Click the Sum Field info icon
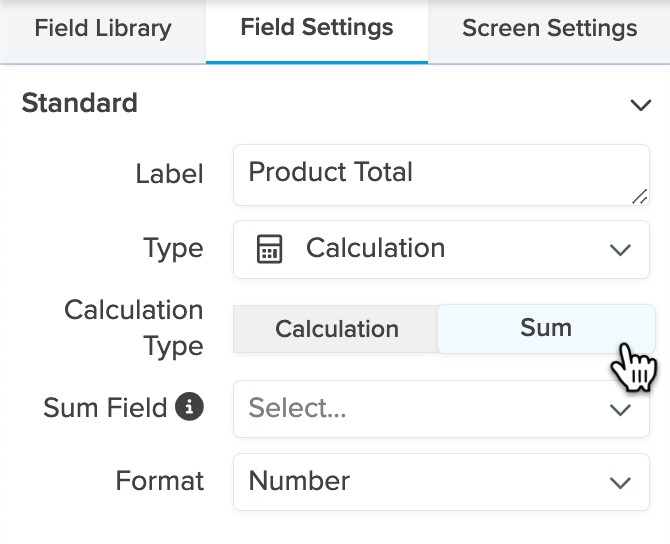Viewport: 670px width, 544px height. point(189,406)
